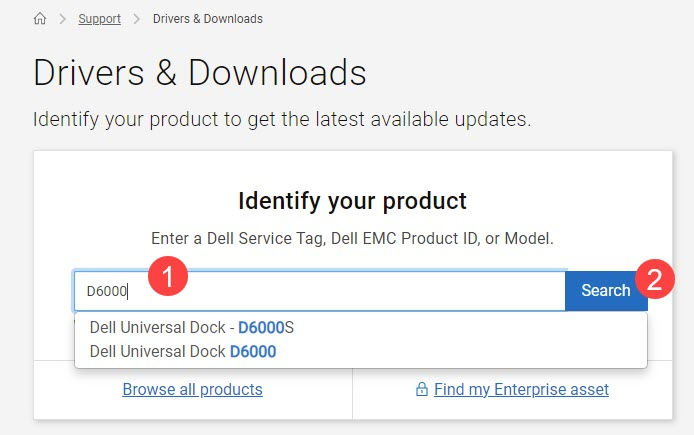This screenshot has height=435, width=694.
Task: Click the large Drivers & Downloads page heading
Action: click(x=200, y=73)
